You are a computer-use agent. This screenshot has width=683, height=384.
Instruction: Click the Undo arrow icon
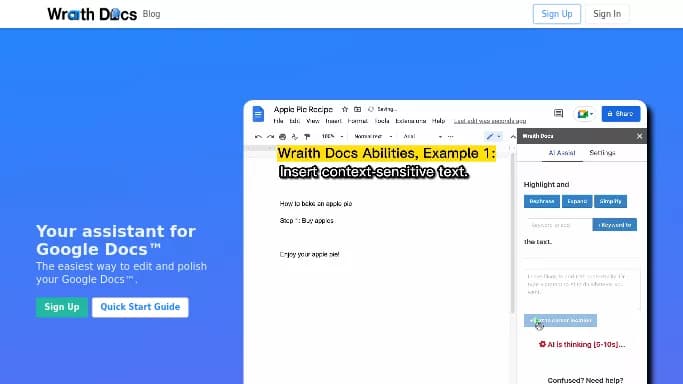click(x=258, y=137)
